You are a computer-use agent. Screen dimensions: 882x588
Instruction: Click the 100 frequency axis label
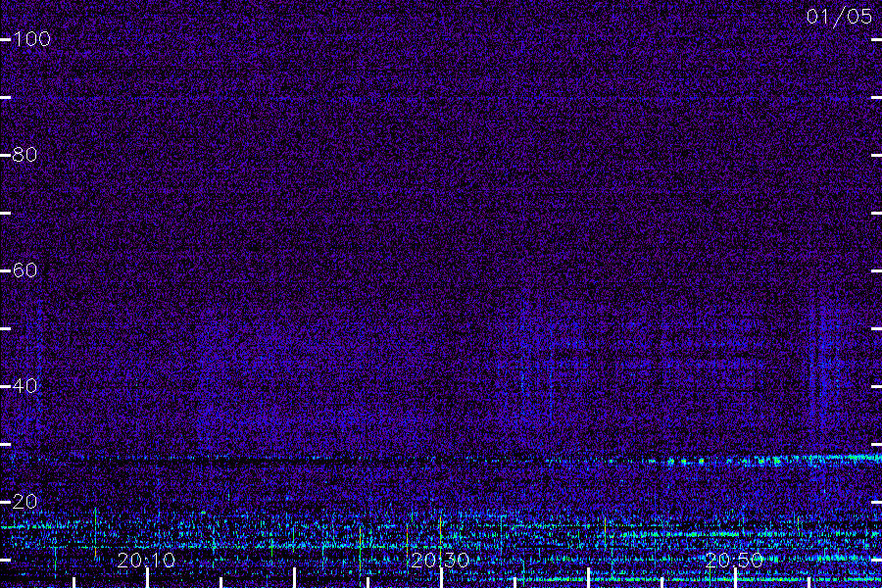[31, 39]
